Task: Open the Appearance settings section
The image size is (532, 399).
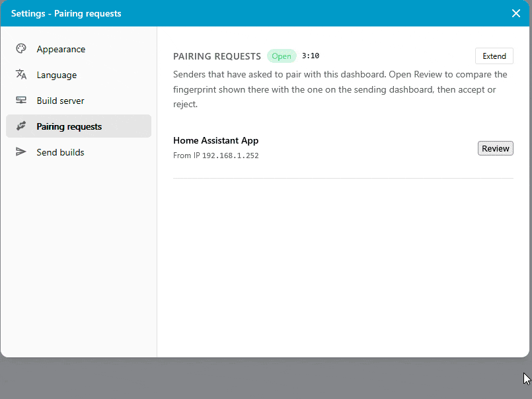Action: 79,49
